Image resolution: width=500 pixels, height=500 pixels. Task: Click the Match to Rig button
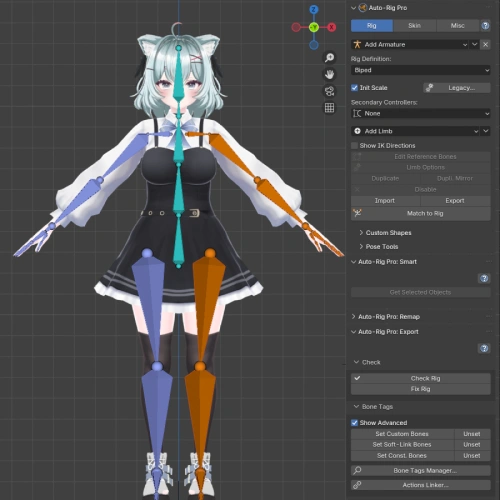pyautogui.click(x=421, y=213)
